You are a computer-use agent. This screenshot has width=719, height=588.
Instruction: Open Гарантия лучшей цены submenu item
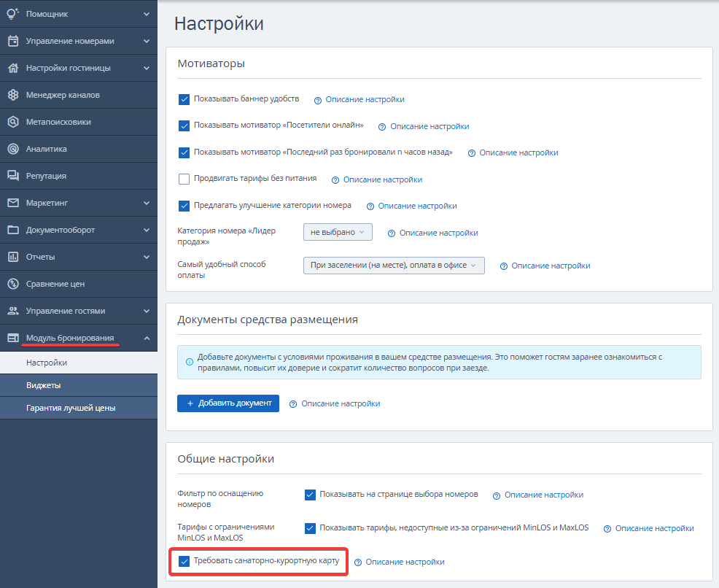[x=79, y=408]
